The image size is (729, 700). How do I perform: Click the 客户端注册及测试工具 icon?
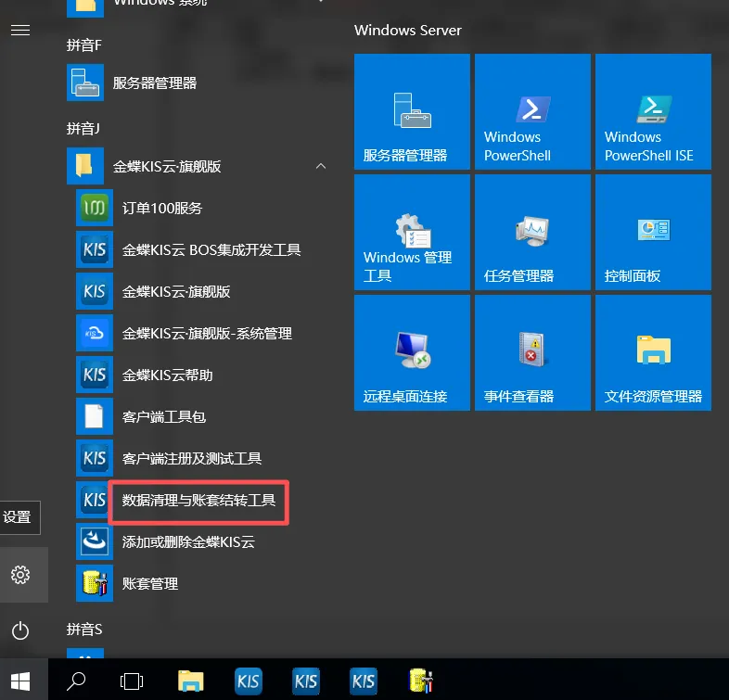click(x=95, y=458)
